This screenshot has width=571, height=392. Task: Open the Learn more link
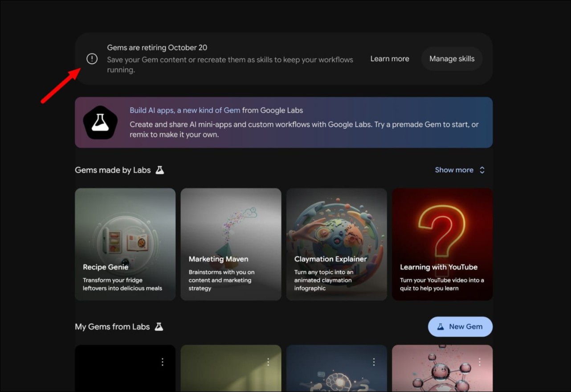tap(390, 59)
